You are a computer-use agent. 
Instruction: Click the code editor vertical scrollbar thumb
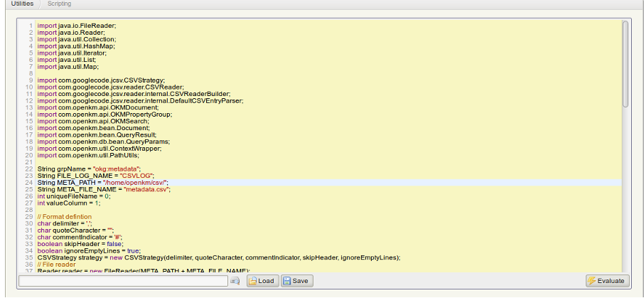tap(625, 64)
